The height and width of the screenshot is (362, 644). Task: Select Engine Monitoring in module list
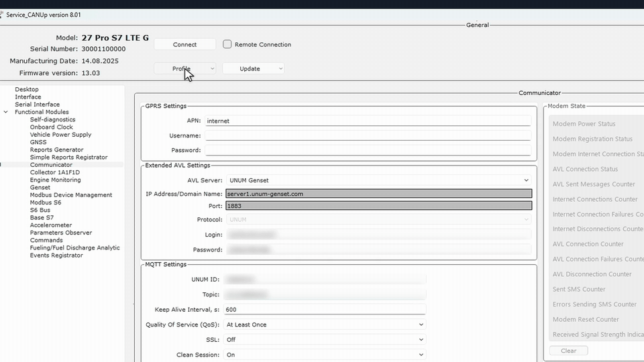pyautogui.click(x=56, y=180)
